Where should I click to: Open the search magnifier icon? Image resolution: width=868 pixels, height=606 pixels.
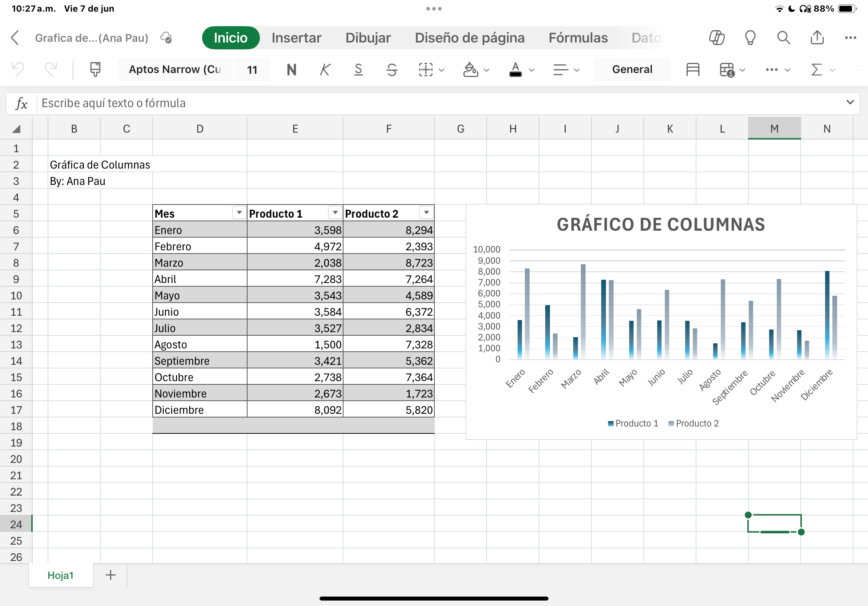783,38
